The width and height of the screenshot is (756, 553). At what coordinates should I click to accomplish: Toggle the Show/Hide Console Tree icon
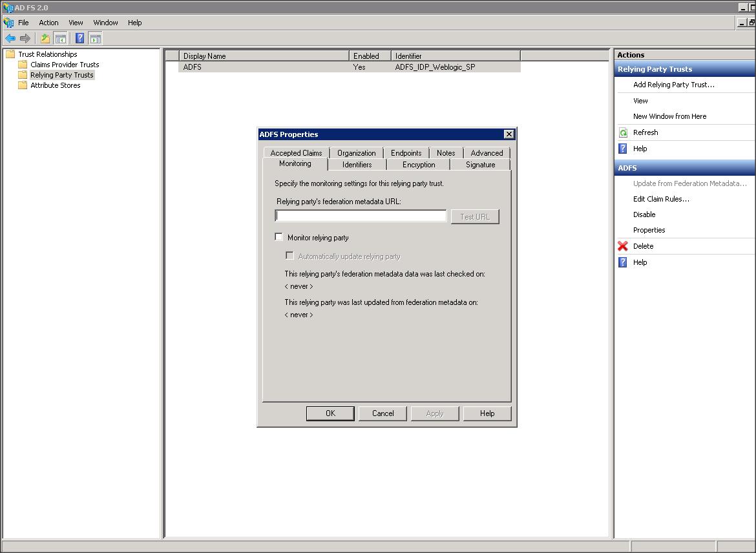point(60,39)
